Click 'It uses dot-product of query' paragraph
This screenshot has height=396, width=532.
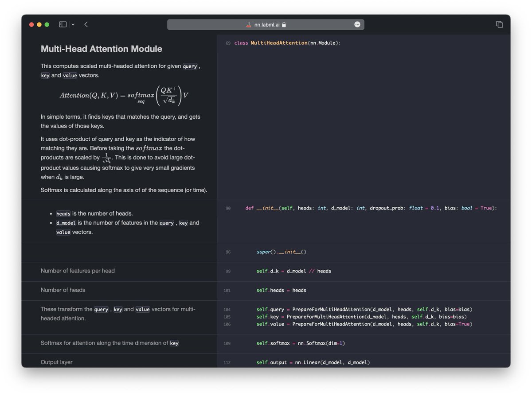(118, 158)
